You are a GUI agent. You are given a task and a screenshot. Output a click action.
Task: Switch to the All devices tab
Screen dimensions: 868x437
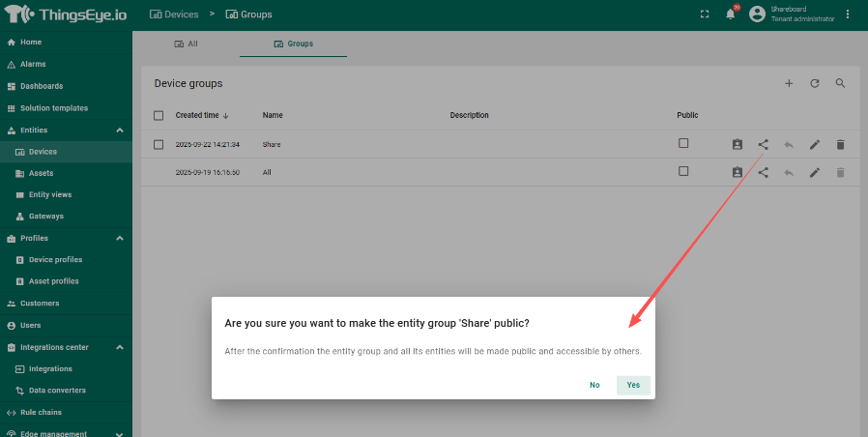(186, 44)
